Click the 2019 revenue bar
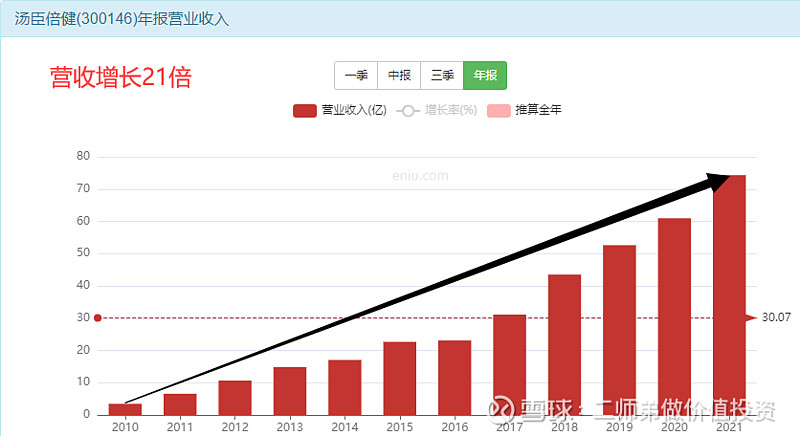Screen dimensions: 800x436 619,329
